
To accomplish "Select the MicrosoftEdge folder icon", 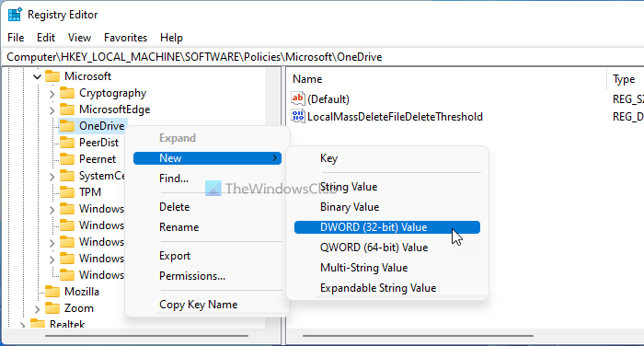I will pyautogui.click(x=67, y=110).
